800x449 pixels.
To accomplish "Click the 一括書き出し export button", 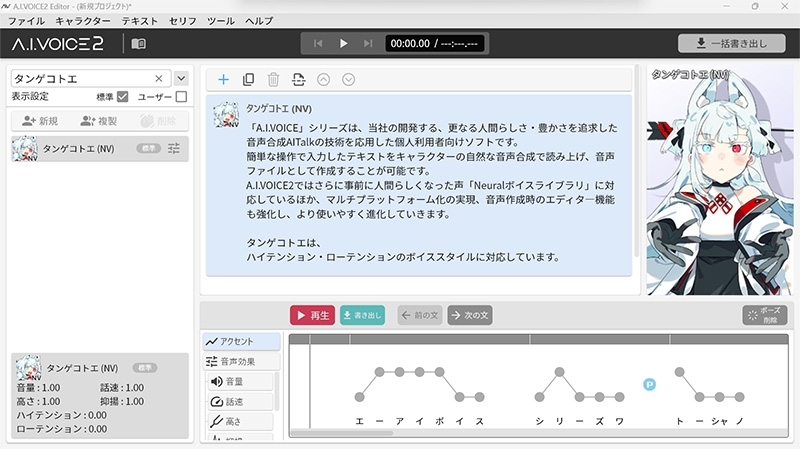I will click(x=732, y=43).
